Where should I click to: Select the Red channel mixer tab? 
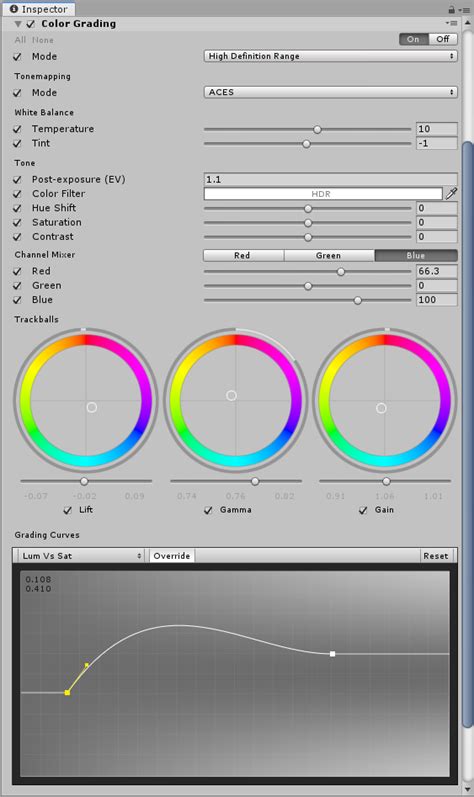coord(244,255)
